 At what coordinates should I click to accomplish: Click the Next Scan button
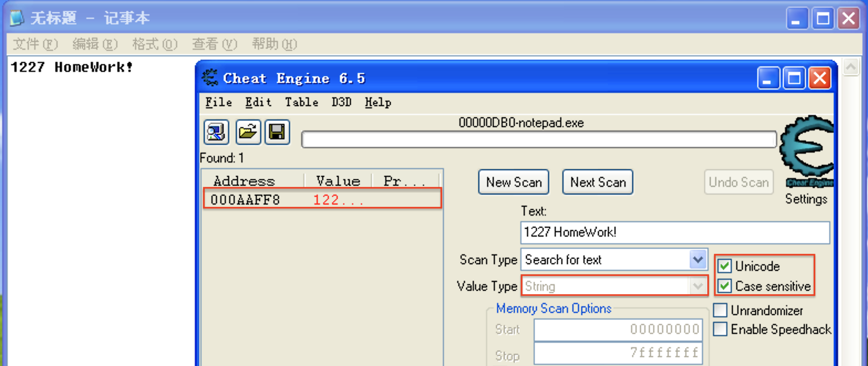(x=598, y=182)
